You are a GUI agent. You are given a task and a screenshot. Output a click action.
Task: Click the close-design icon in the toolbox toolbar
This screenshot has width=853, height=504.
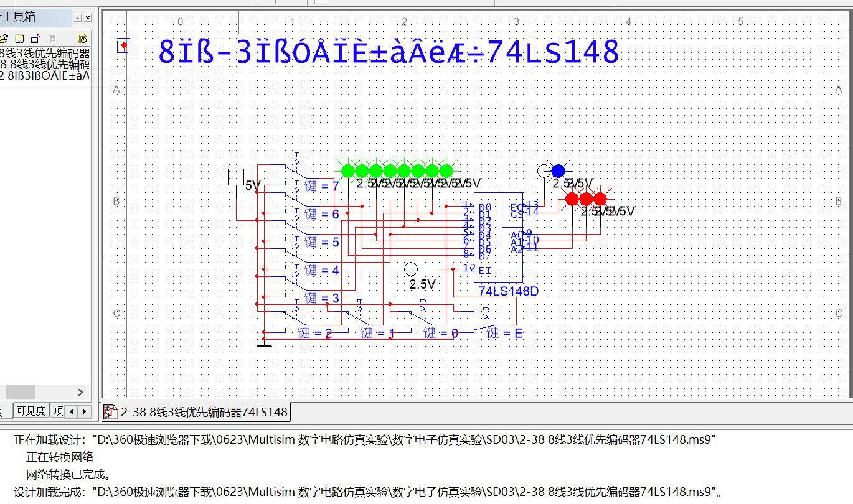35,39
